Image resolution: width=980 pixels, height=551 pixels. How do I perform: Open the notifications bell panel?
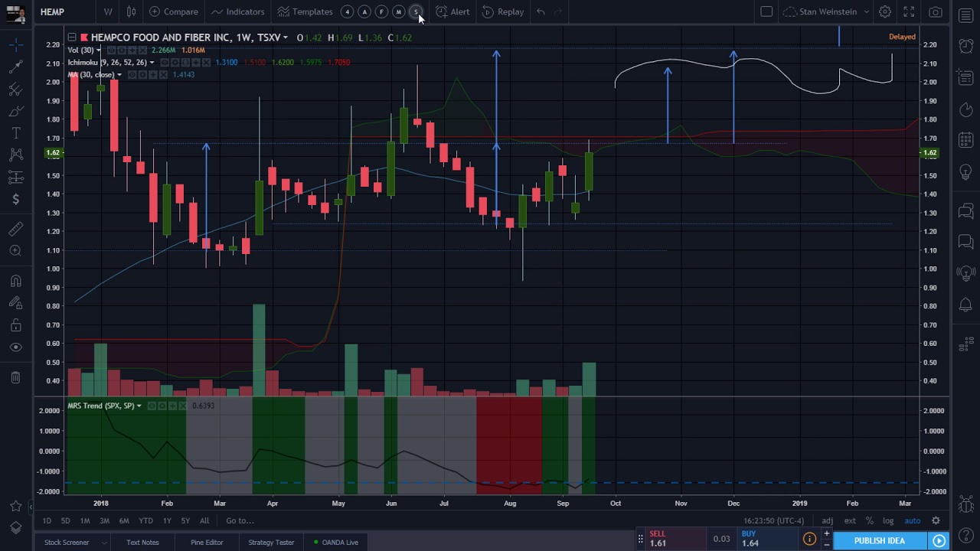pos(965,305)
